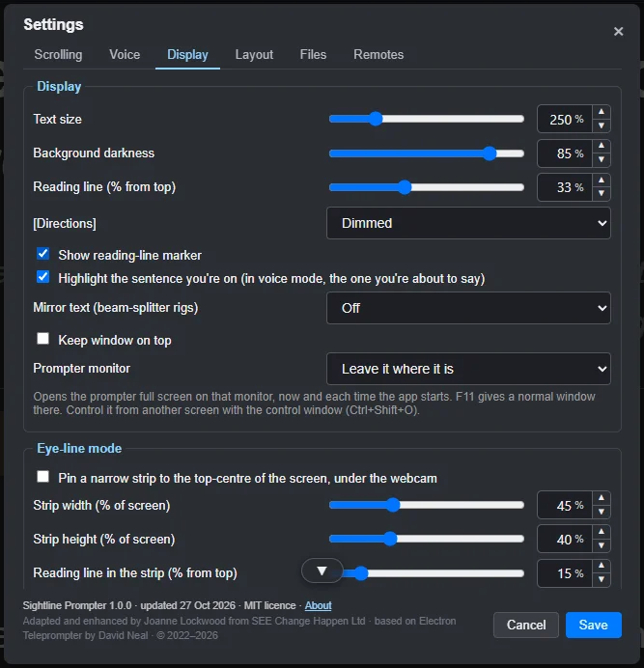
Task: Click the Text size 250 % field
Action: coord(565,119)
